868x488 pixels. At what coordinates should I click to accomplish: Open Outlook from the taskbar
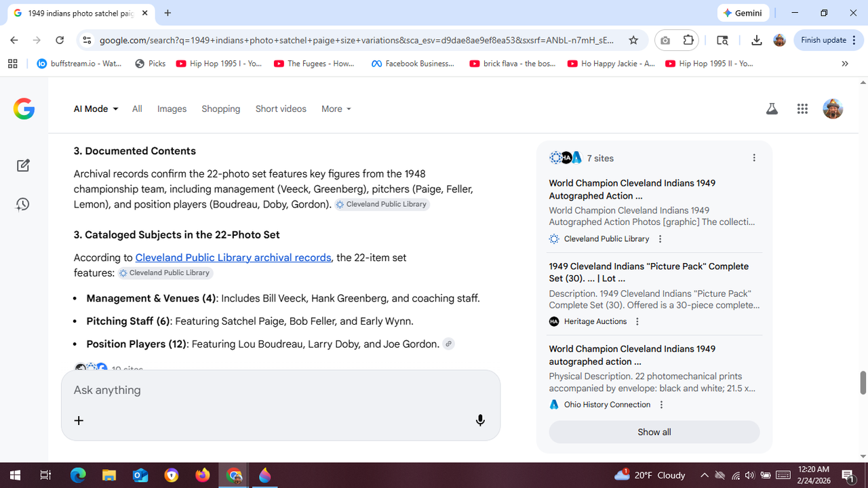pos(140,475)
